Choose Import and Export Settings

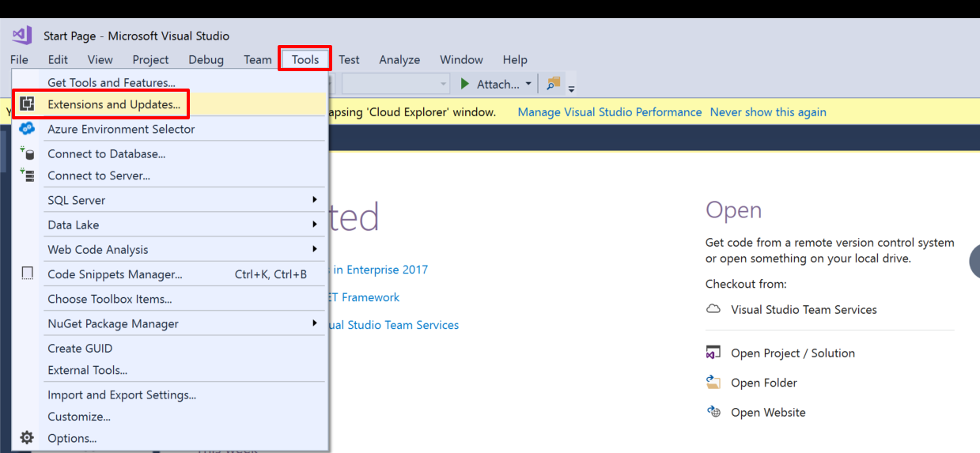(122, 394)
